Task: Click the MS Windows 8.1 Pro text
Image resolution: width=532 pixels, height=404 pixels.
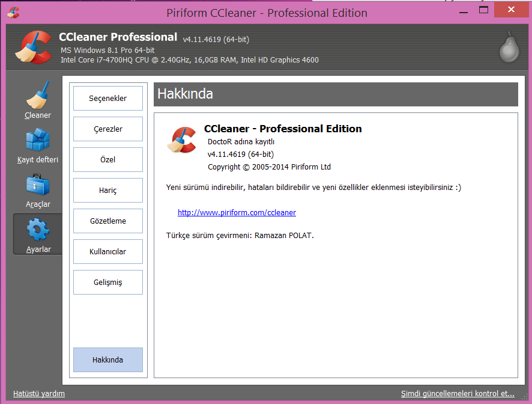Action: [x=107, y=50]
